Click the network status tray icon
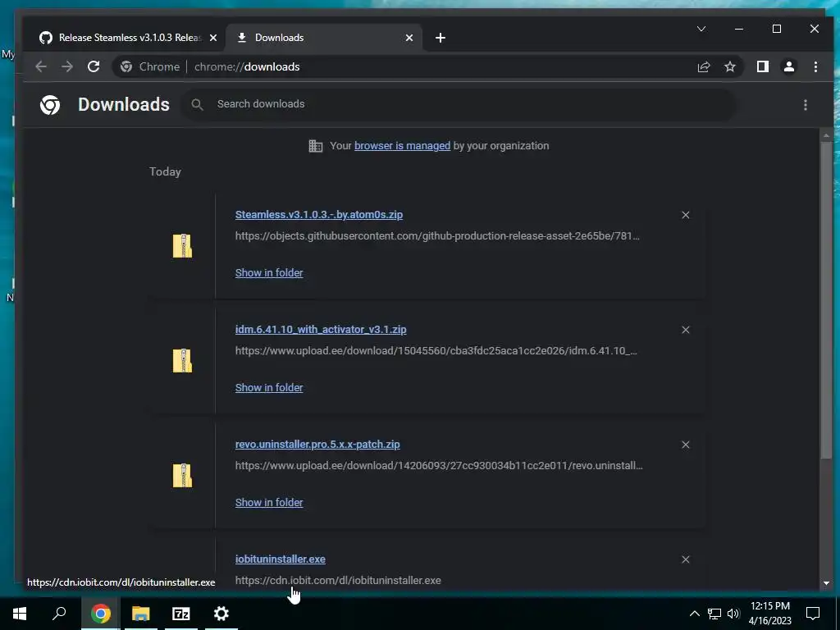The width and height of the screenshot is (840, 630). pos(714,614)
